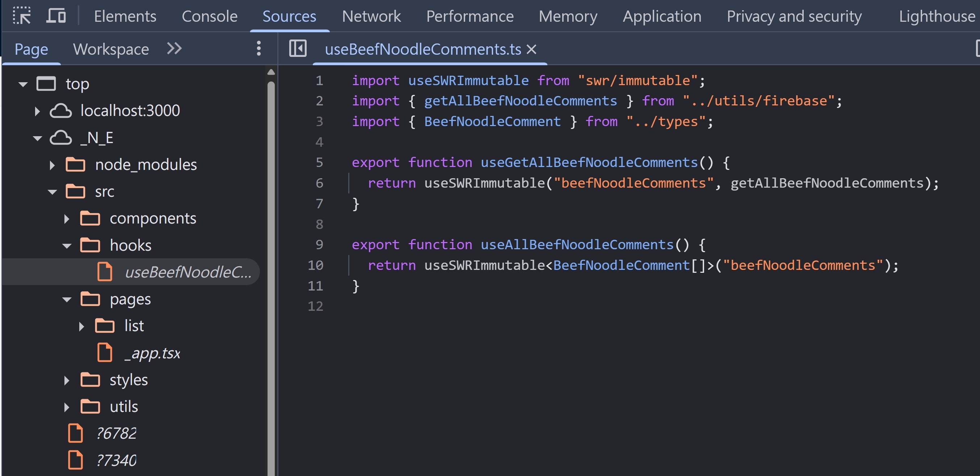The height and width of the screenshot is (476, 980).
Task: Click the useBeefNoodleC... file icon
Action: click(x=105, y=272)
